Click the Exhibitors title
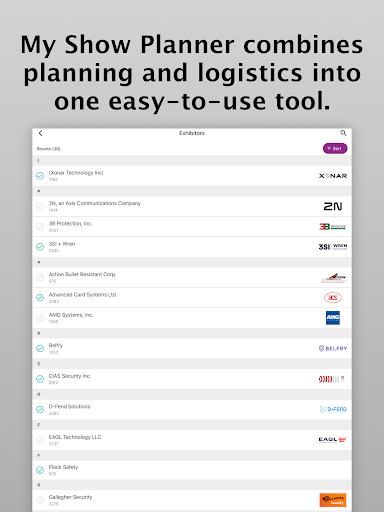The image size is (384, 512). click(x=192, y=133)
